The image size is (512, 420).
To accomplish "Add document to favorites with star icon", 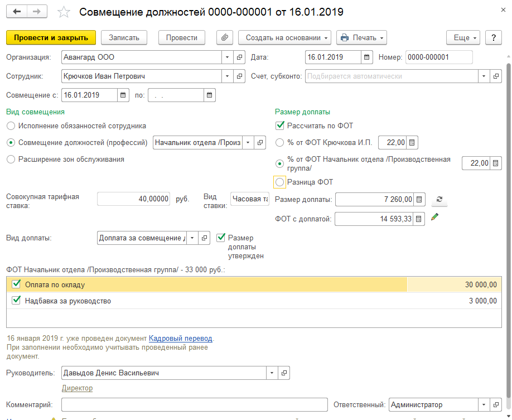I will click(x=65, y=12).
